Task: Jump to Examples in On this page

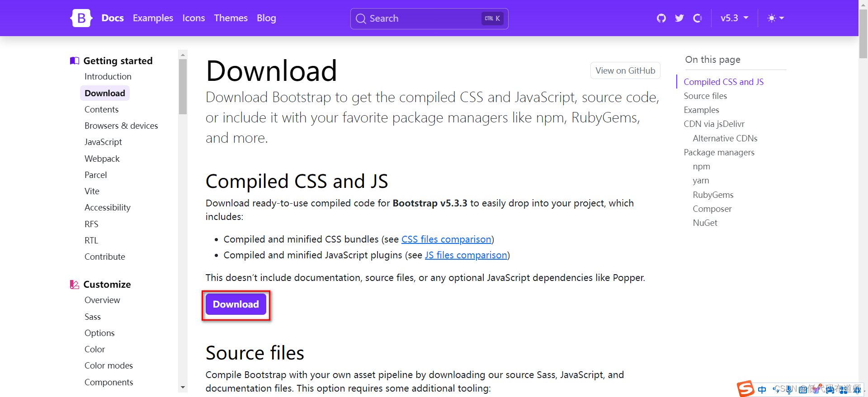Action: pos(701,110)
